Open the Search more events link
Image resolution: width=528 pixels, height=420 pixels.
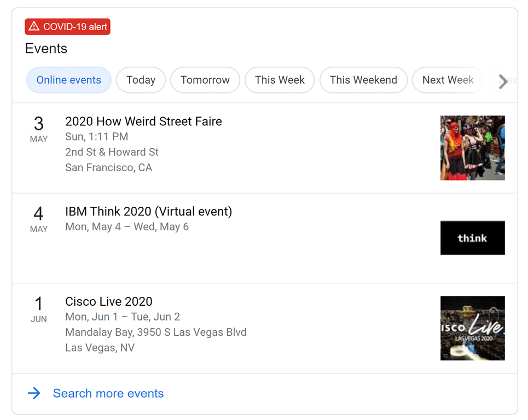(x=108, y=393)
